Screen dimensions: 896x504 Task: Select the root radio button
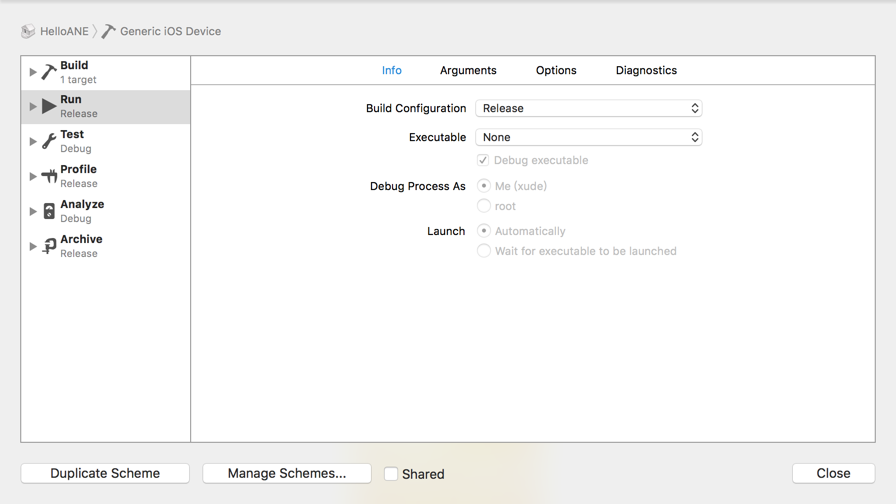(x=483, y=206)
